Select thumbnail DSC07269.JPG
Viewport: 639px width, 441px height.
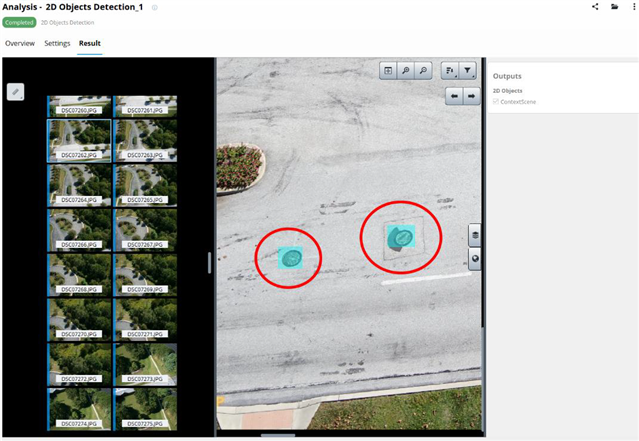point(145,275)
